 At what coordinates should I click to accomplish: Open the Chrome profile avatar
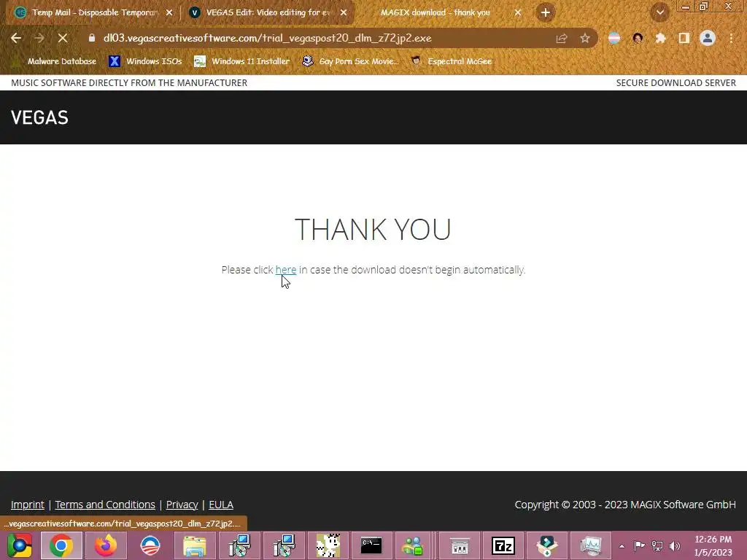tap(708, 38)
